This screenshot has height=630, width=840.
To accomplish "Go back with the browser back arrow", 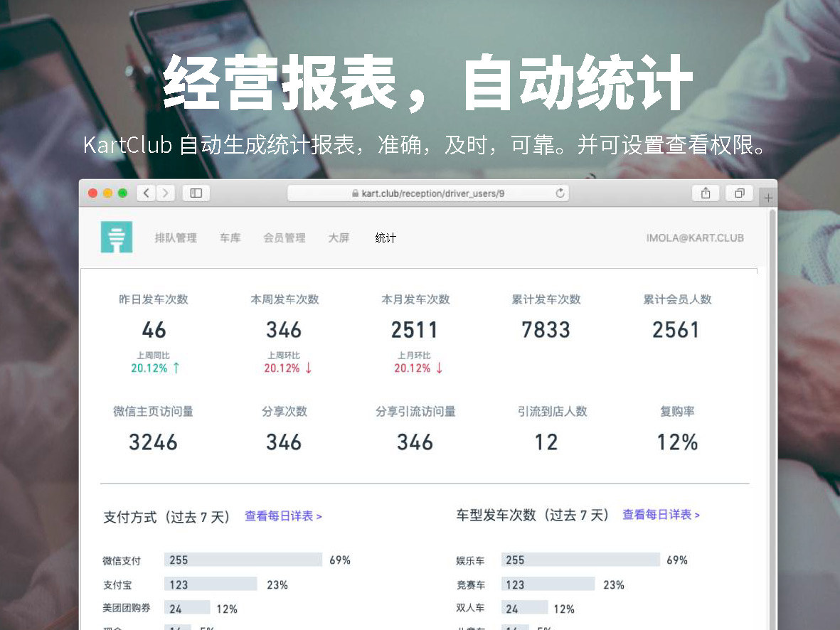I will pyautogui.click(x=147, y=193).
